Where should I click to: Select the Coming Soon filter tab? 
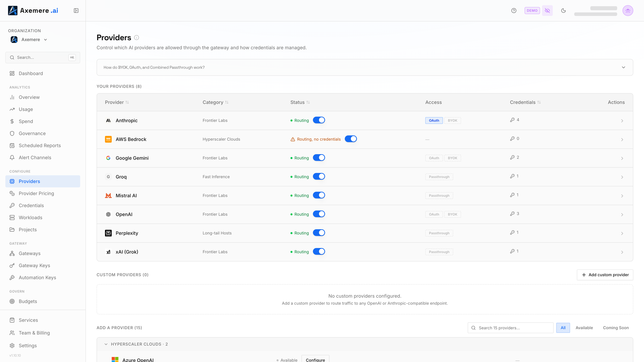point(616,328)
